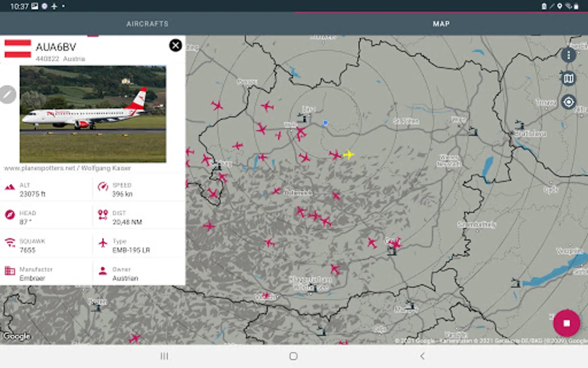
Task: Switch to the AIRCRAFTS tab
Action: click(x=147, y=24)
